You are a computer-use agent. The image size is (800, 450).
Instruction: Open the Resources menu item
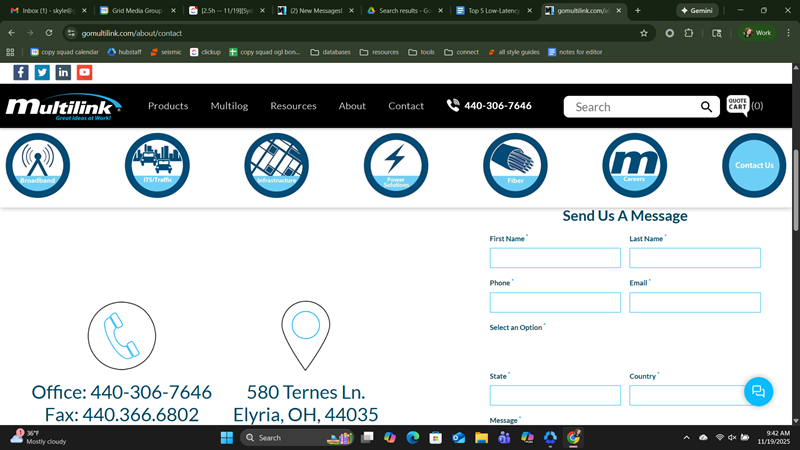[293, 106]
